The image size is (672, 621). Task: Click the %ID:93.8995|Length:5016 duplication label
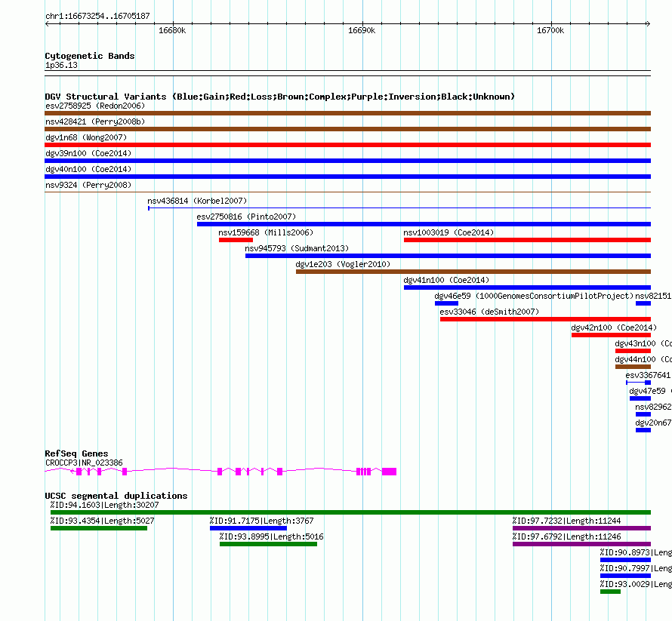pyautogui.click(x=272, y=536)
